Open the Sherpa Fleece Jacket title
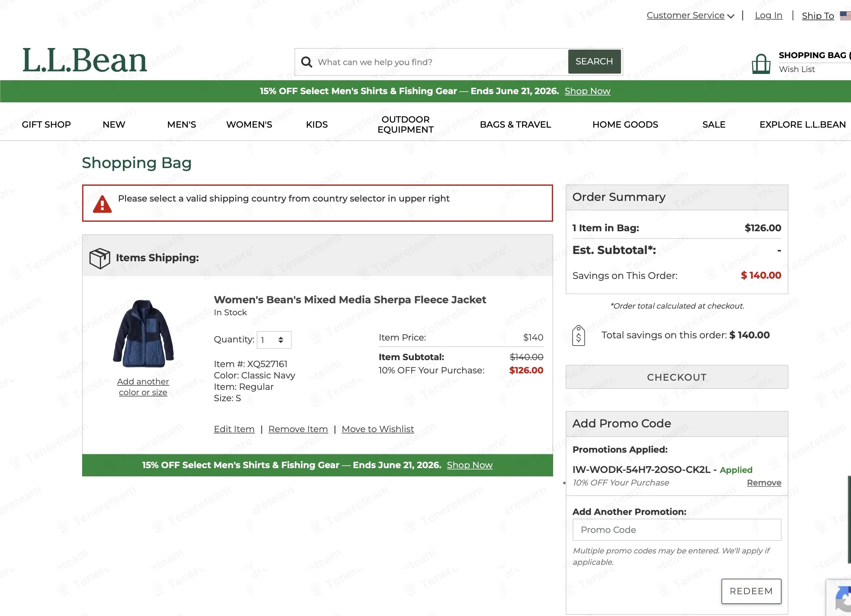This screenshot has width=851, height=616. click(x=350, y=300)
